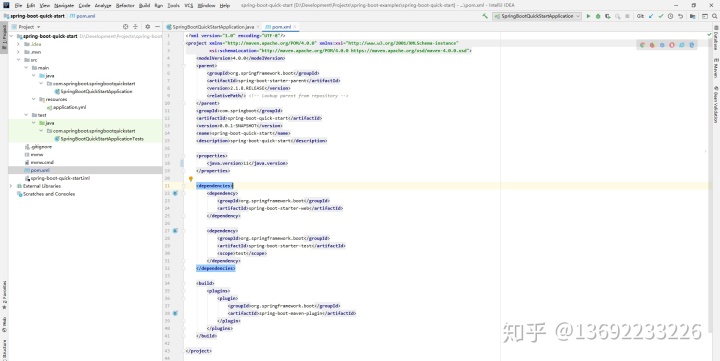Select SpringBootQuickStartApplicationTests file

pyautogui.click(x=102, y=139)
